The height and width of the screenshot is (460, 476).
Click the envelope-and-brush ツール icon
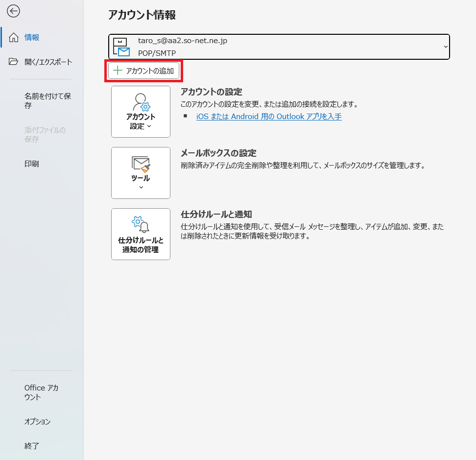[x=141, y=164]
